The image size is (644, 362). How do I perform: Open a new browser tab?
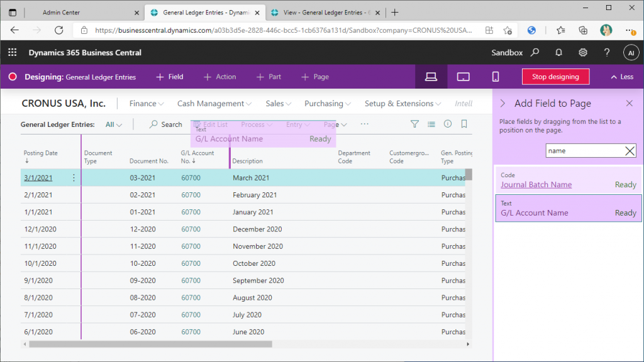point(395,13)
